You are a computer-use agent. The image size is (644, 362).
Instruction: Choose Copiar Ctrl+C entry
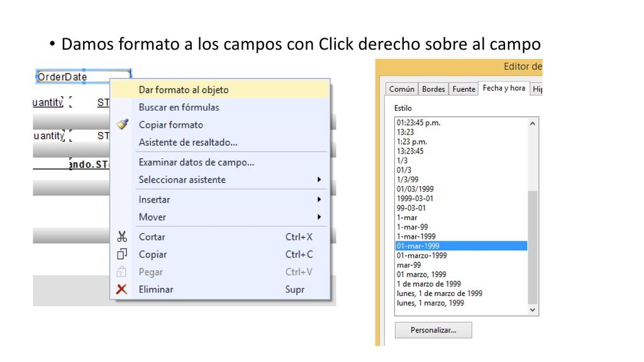coord(220,255)
